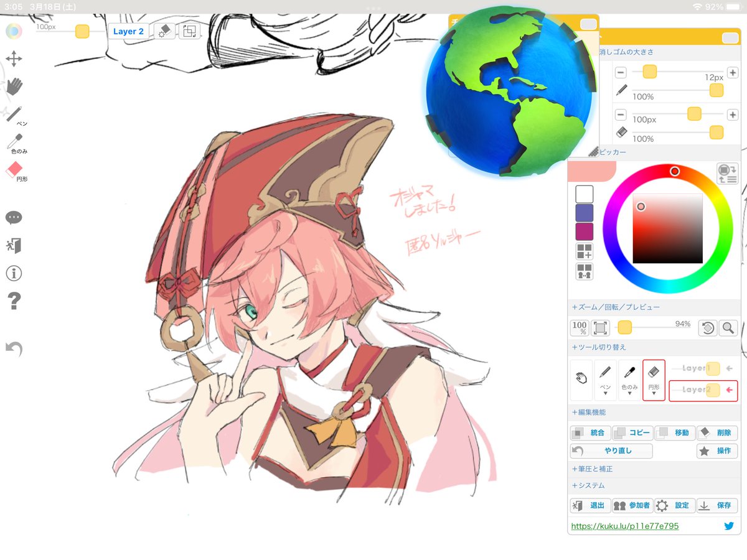Select the hand tool in the tool switch panel
747x560 pixels.
[581, 380]
